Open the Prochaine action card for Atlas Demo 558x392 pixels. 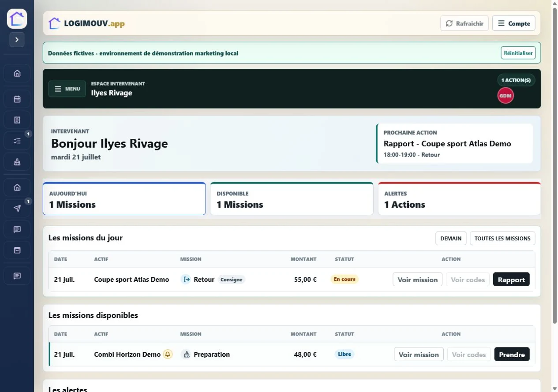[x=454, y=144]
